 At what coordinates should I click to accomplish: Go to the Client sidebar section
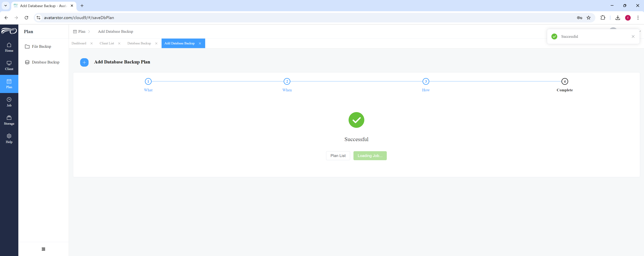[9, 65]
